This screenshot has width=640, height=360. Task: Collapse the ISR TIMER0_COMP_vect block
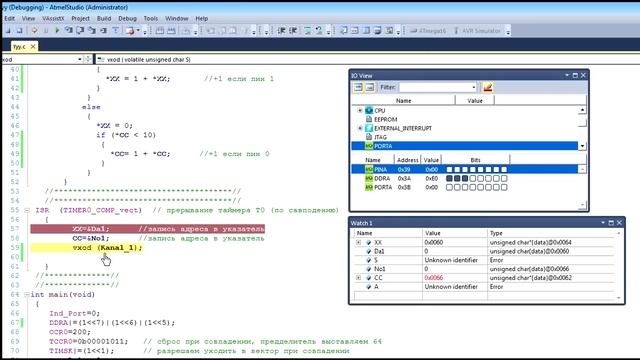point(27,211)
